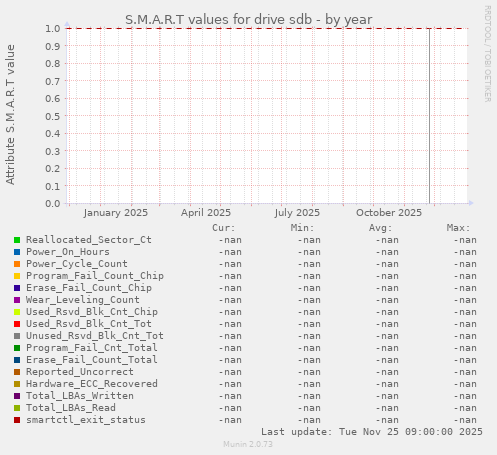497x455 pixels.
Task: Click the blue Power_On_Hours legend swatch
Action: (x=17, y=252)
